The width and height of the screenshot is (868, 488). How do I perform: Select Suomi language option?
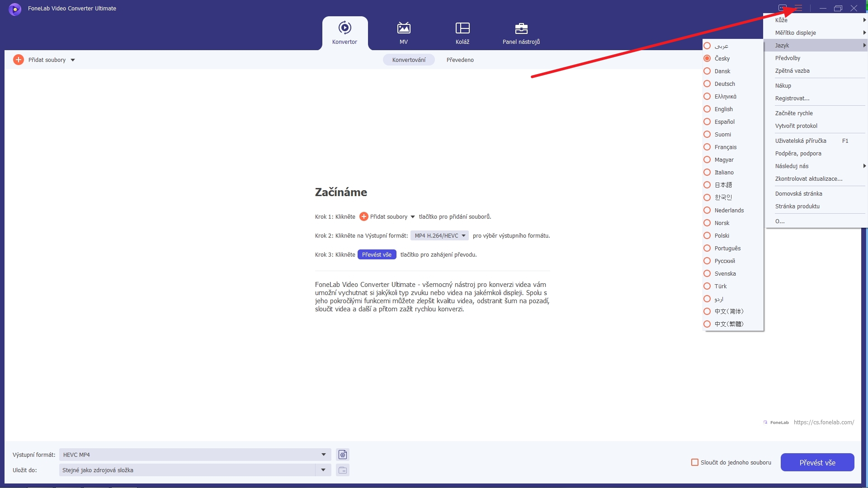(x=733, y=134)
